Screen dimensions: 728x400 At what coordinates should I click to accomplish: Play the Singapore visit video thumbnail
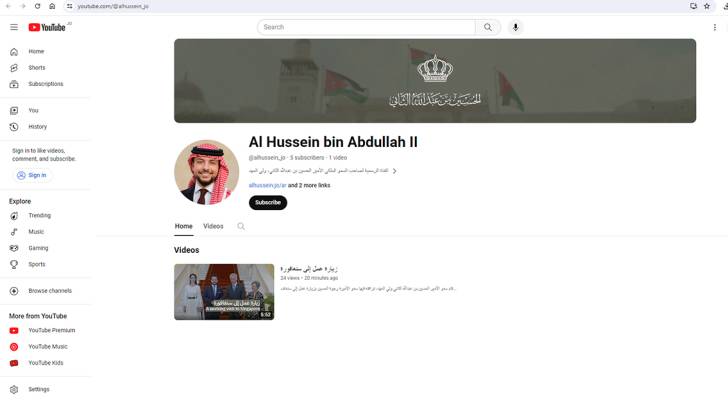click(x=224, y=292)
